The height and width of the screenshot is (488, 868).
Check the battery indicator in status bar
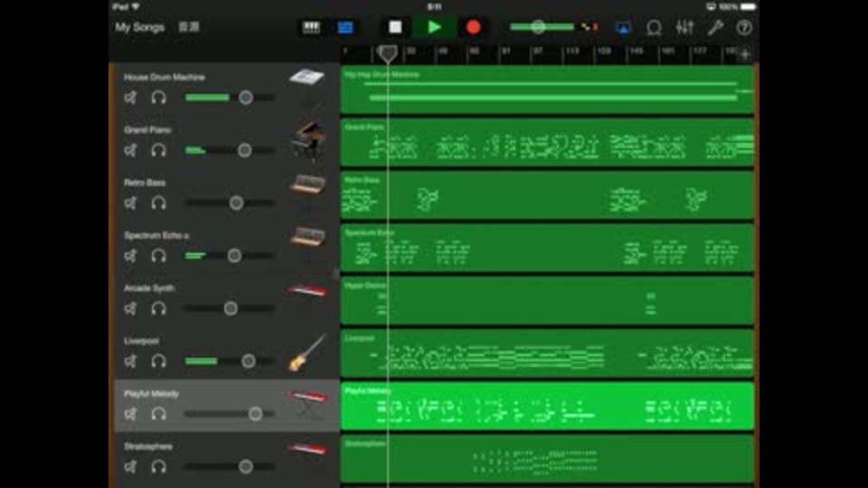[x=748, y=6]
